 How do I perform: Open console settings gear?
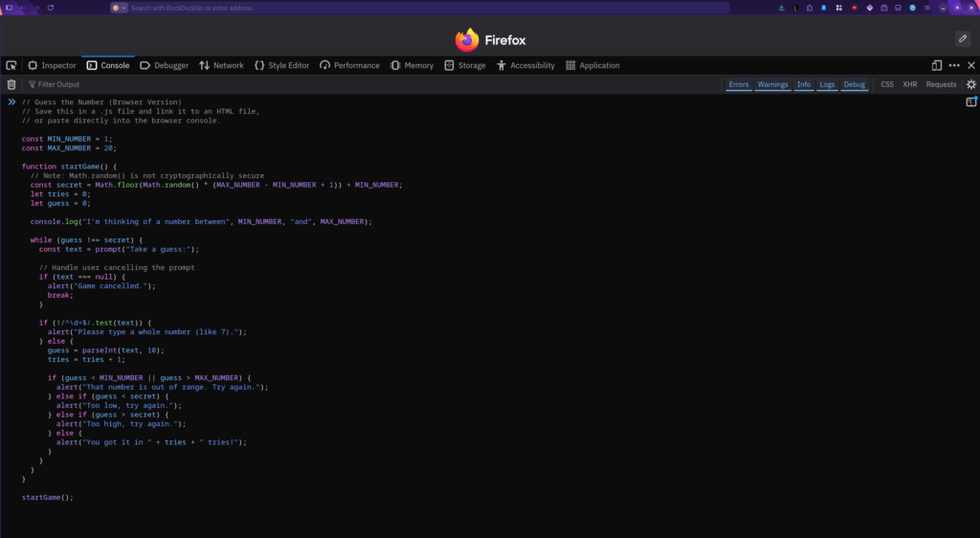(x=970, y=84)
